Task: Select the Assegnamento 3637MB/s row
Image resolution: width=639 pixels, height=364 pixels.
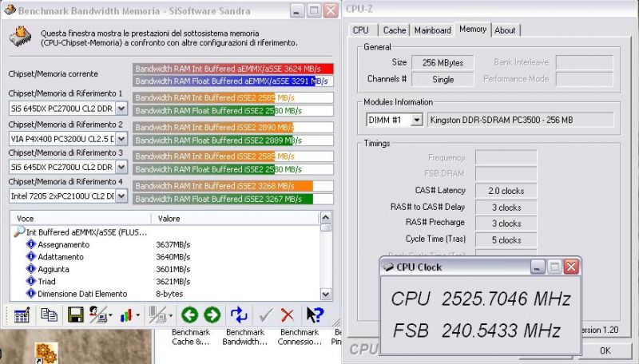Action: point(166,244)
